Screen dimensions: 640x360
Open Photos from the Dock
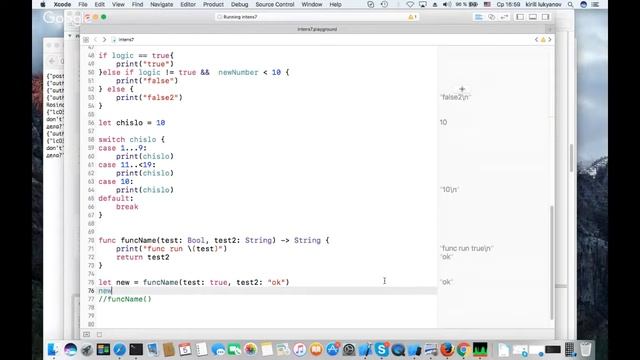251,349
